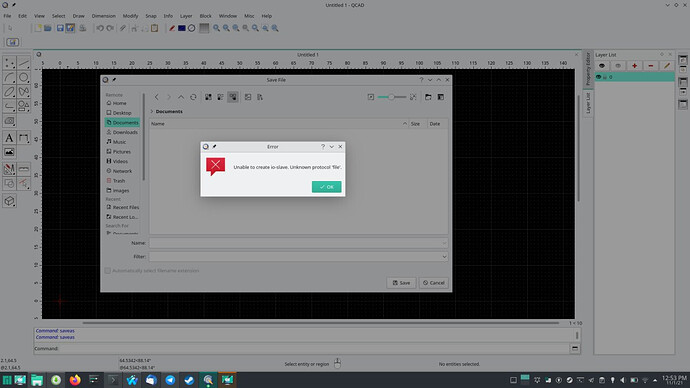Select the Polyline tool in QCAD
The image size is (690, 388).
click(9, 106)
